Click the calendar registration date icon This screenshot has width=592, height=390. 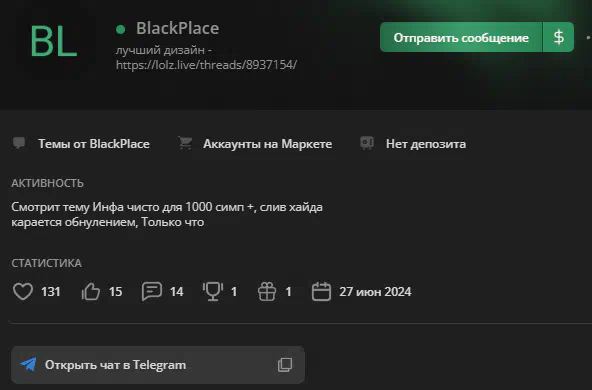pyautogui.click(x=321, y=291)
